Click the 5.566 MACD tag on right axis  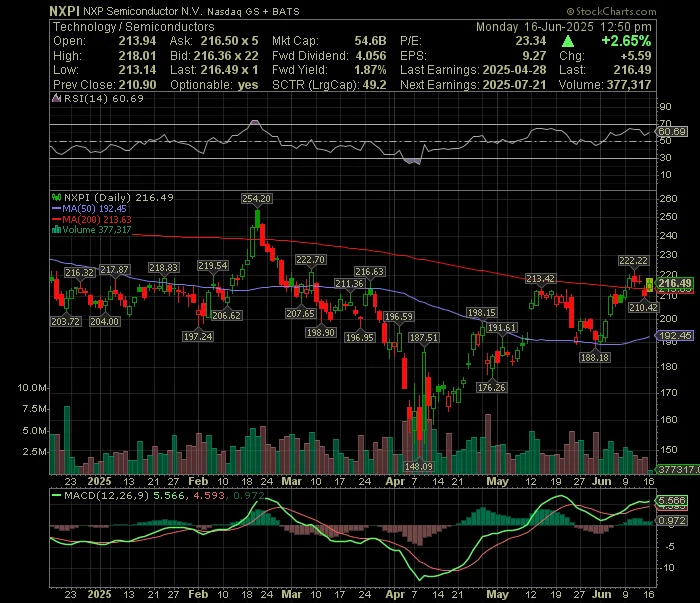click(x=672, y=501)
